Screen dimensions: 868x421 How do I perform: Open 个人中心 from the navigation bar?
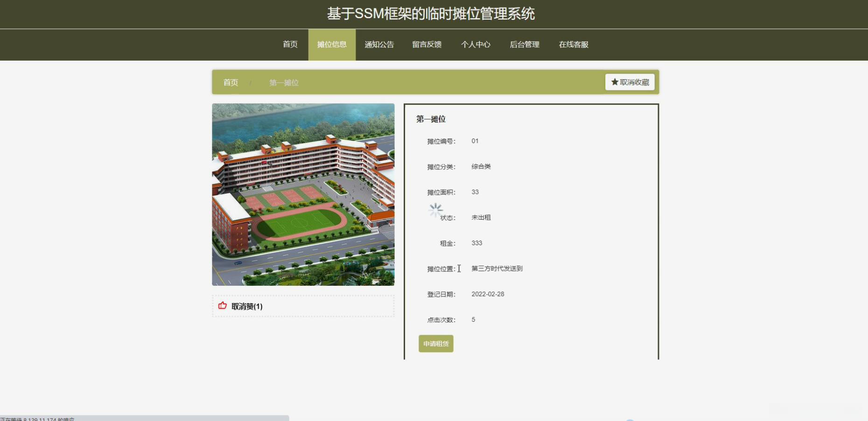[x=476, y=44]
